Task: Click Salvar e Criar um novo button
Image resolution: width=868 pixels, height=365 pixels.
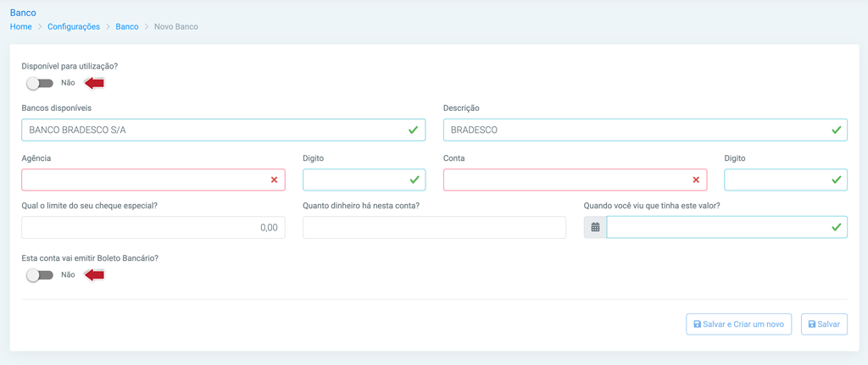Action: pos(738,324)
